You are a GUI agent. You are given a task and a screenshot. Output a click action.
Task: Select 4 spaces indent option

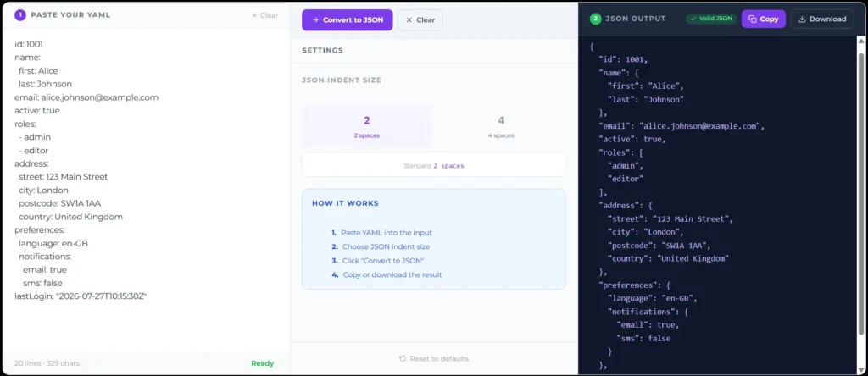(501, 126)
